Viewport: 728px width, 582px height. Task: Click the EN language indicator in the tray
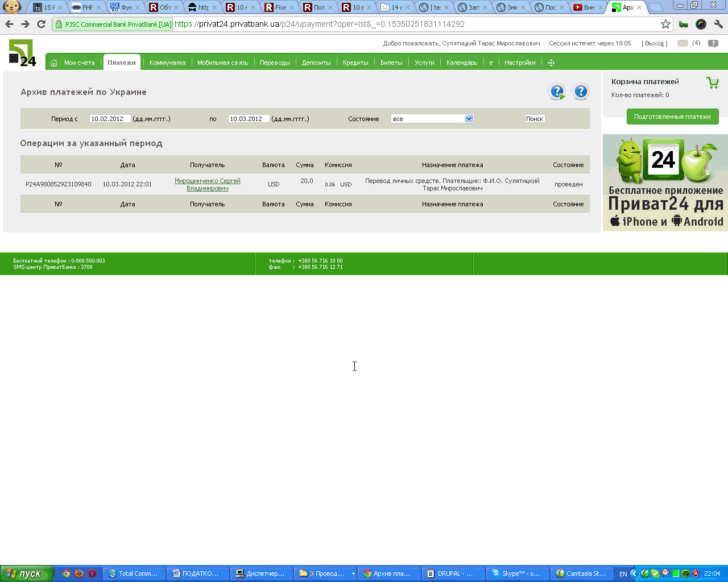click(623, 574)
